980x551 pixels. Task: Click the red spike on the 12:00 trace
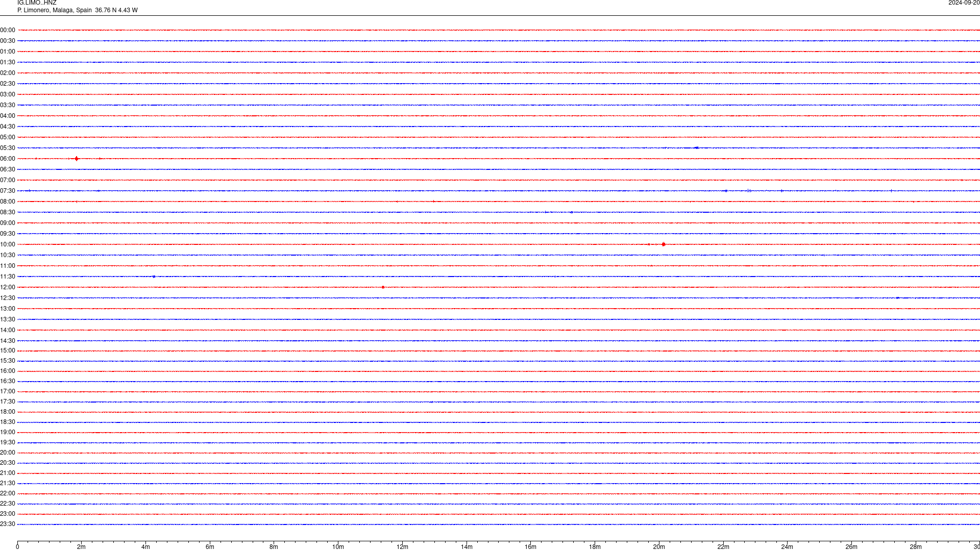[x=383, y=287]
